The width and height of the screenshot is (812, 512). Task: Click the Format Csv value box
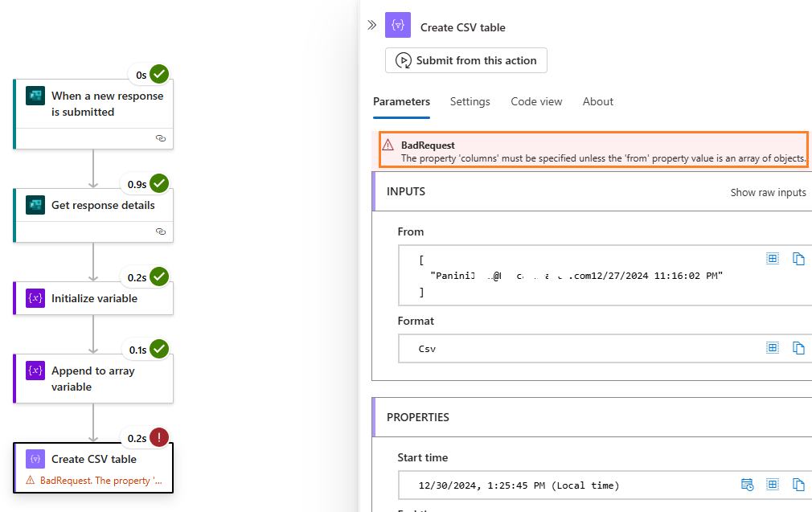605,348
